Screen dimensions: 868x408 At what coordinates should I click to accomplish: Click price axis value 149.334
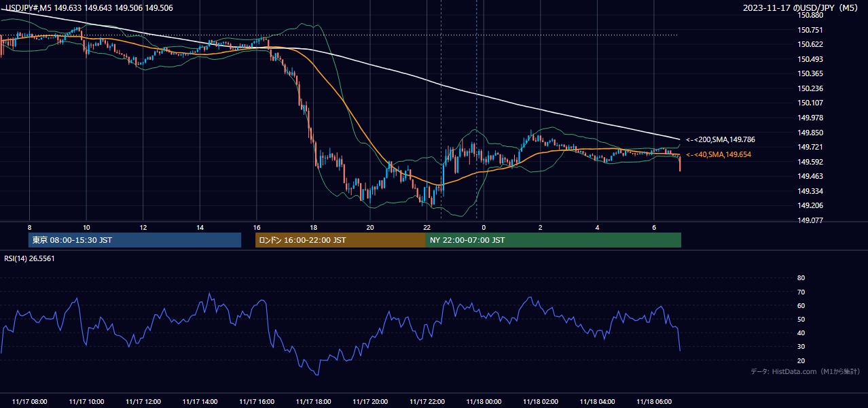tap(810, 191)
